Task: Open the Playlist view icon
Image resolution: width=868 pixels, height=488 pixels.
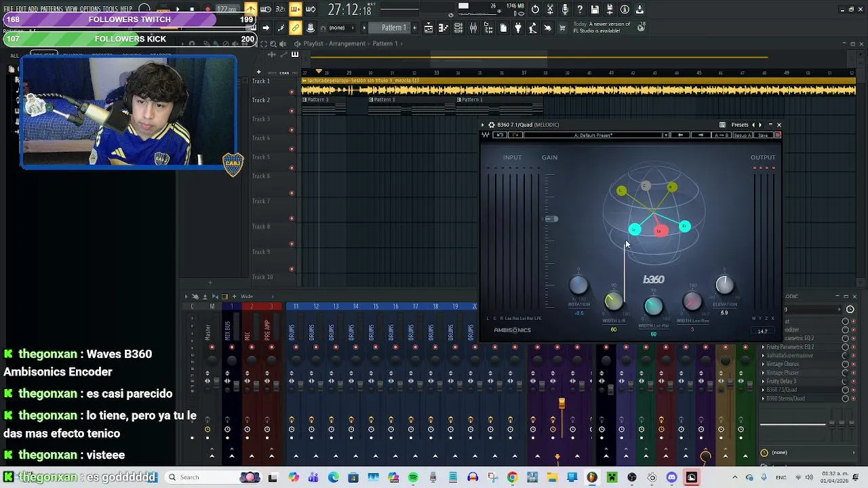Action: pos(428,28)
